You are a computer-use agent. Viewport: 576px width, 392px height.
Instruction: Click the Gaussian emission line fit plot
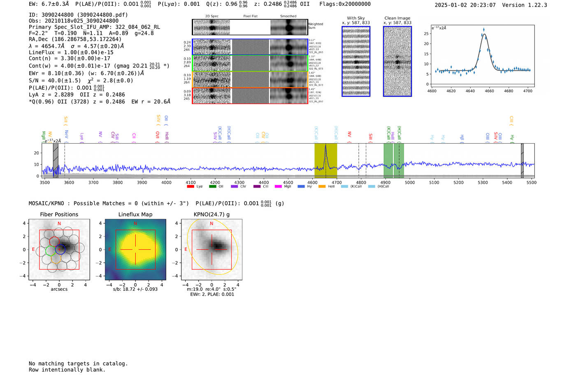[482, 56]
